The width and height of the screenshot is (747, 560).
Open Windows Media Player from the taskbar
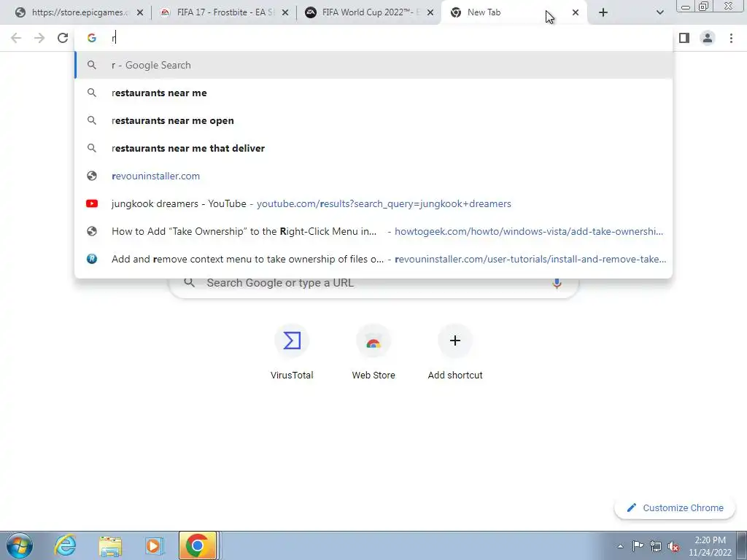153,545
